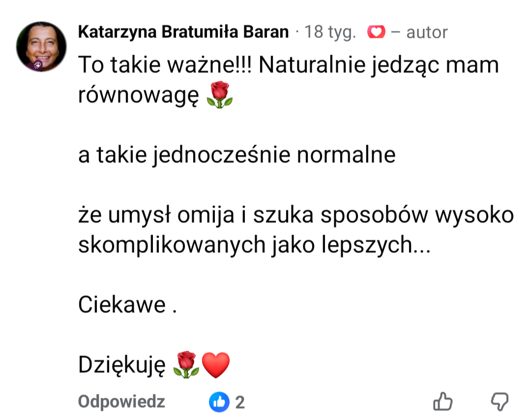The image size is (531, 420).
Task: Click the "autor" label
Action: (x=427, y=33)
